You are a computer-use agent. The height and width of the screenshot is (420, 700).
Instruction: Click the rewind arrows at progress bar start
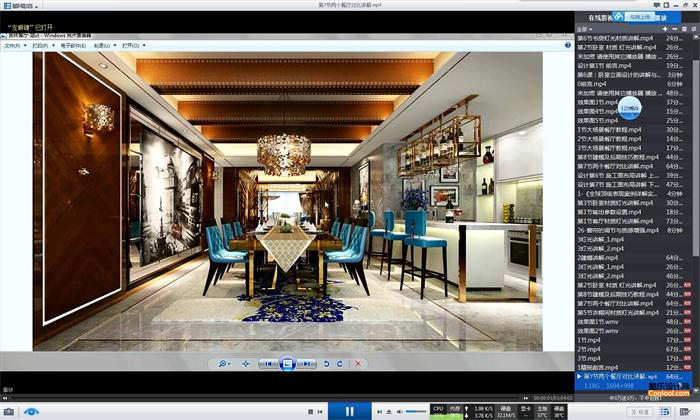click(x=5, y=398)
